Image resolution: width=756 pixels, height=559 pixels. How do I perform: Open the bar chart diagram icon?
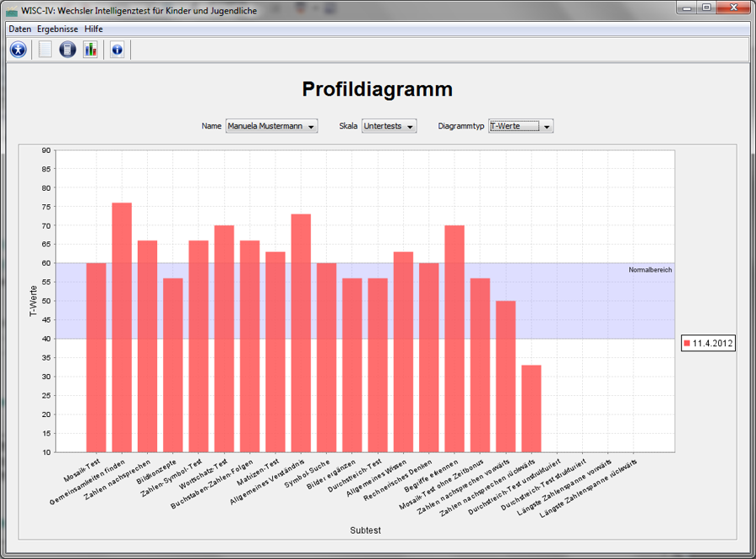tap(90, 50)
